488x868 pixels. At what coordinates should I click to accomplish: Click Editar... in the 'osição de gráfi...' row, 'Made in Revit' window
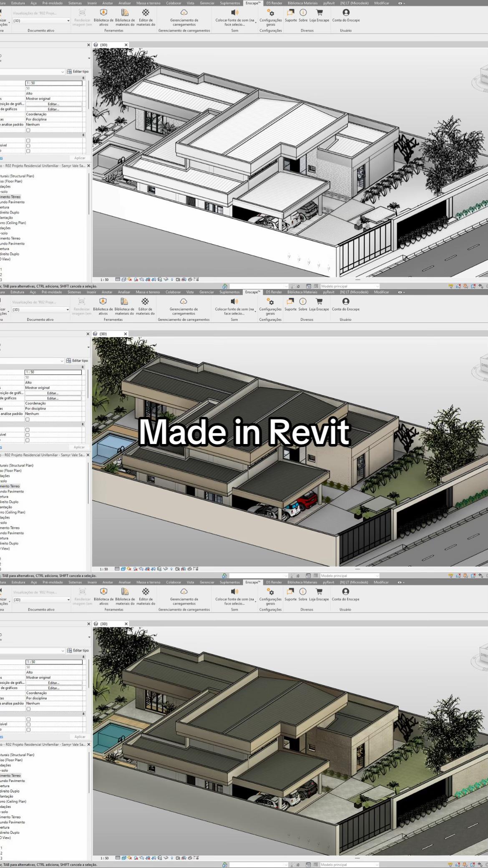53,393
